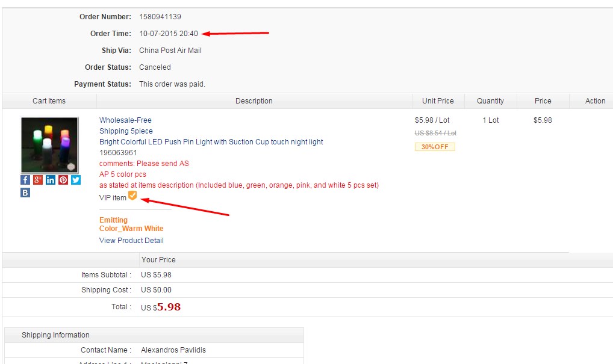
Task: Share the item through the Blogger icon
Action: 25,192
